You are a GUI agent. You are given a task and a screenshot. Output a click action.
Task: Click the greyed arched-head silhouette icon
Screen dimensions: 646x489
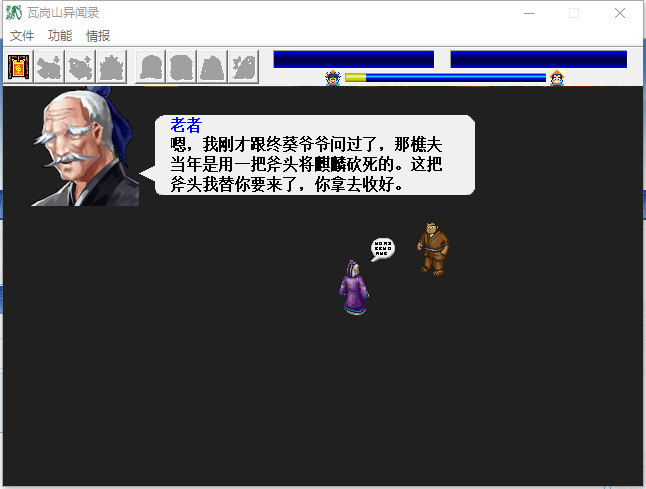coord(150,67)
